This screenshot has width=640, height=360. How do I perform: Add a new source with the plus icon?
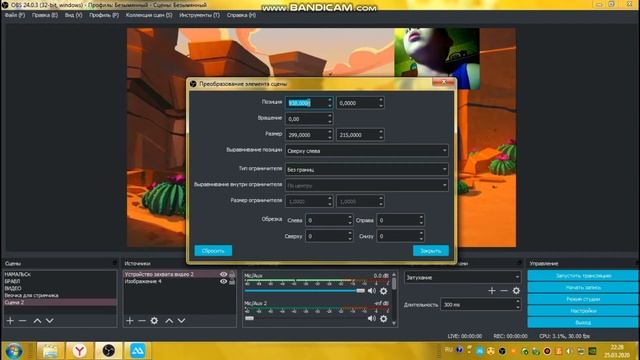coord(130,321)
